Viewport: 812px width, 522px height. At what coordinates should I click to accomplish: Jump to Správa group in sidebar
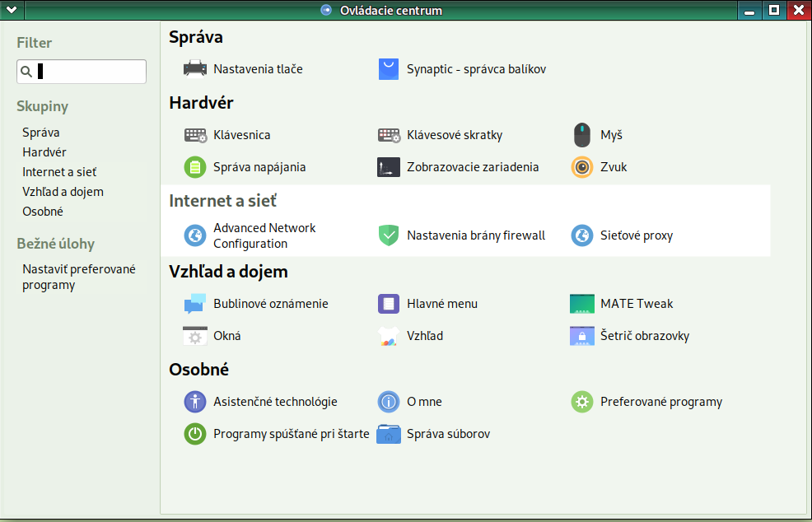[41, 133]
